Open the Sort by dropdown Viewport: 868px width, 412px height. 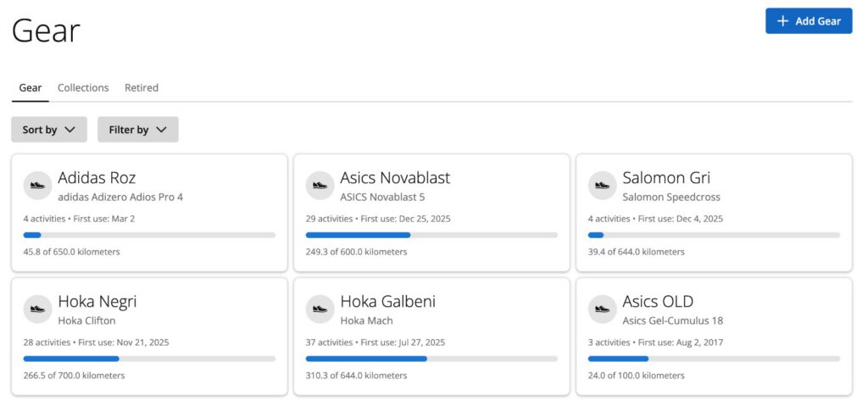click(48, 130)
